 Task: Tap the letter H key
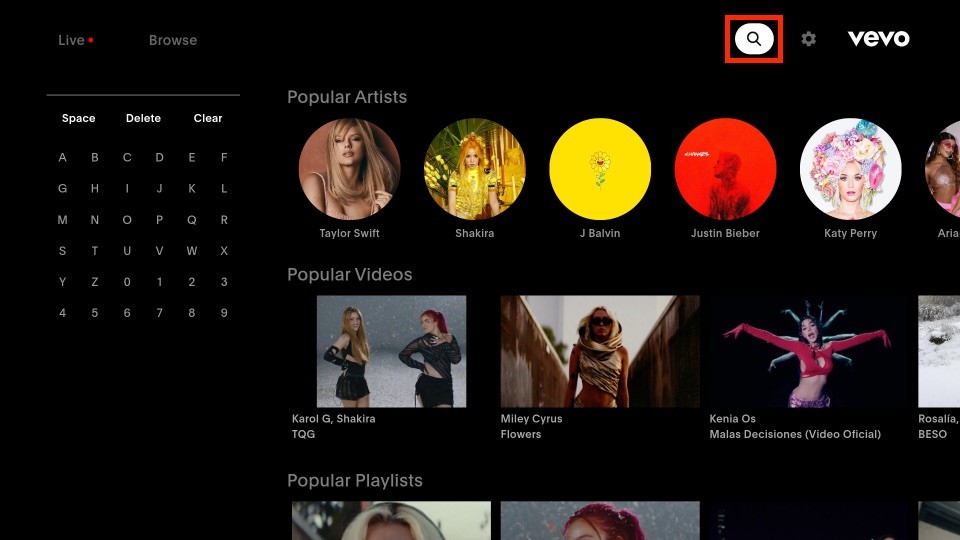coord(95,189)
